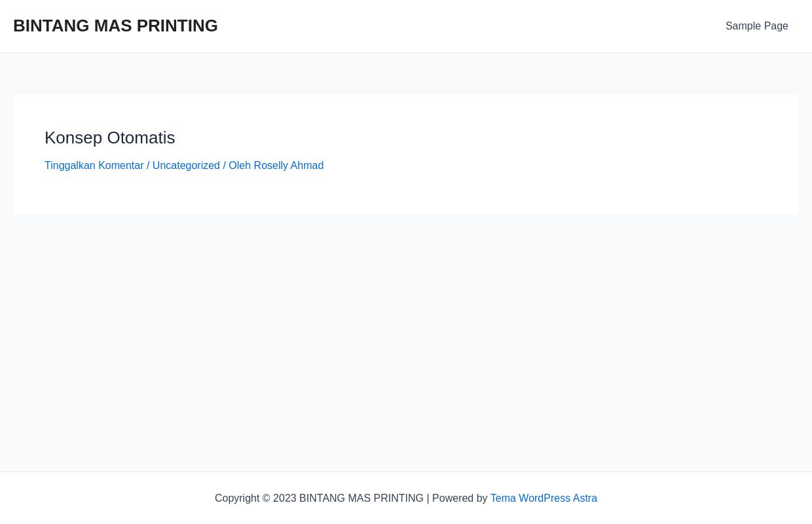Open the Tema WordPress Astra footer link

click(x=543, y=498)
